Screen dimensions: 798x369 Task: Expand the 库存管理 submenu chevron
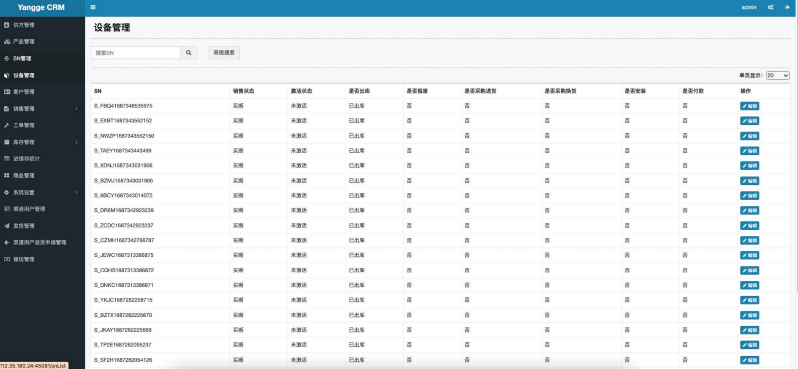[77, 142]
